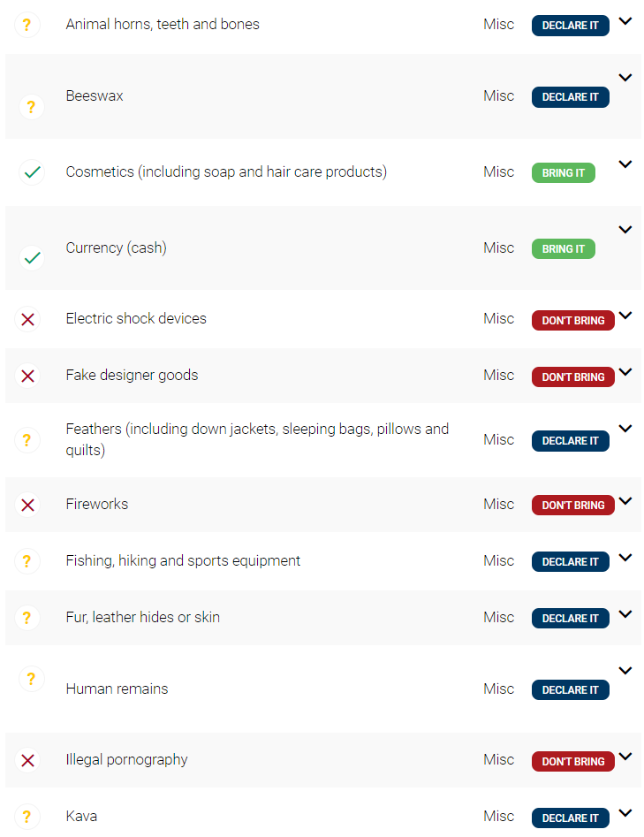Click the question mark icon beside Human remains

(x=32, y=679)
